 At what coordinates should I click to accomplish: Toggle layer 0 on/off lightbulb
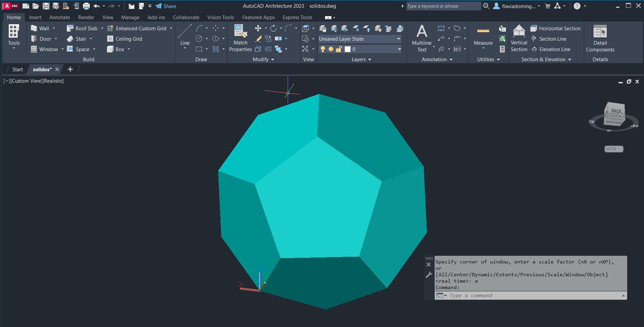pos(323,49)
